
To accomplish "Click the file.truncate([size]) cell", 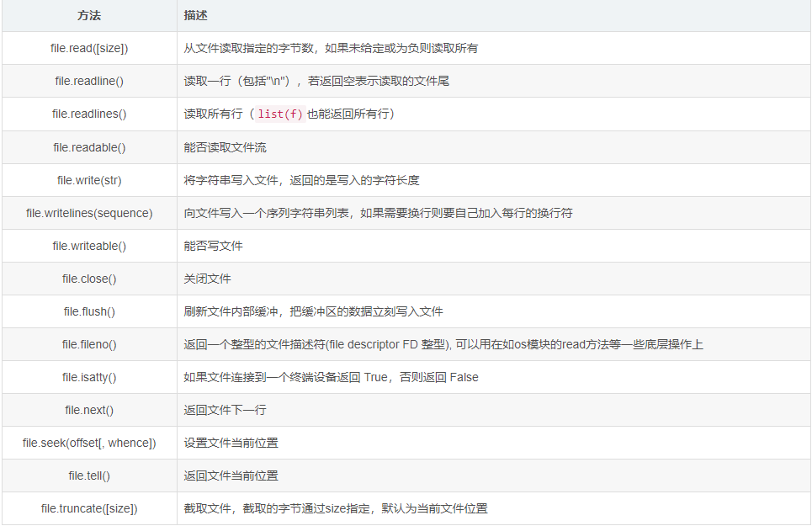I will click(x=89, y=508).
